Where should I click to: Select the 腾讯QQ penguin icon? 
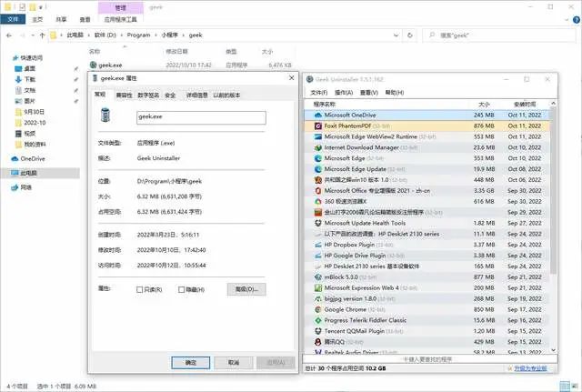pos(318,341)
